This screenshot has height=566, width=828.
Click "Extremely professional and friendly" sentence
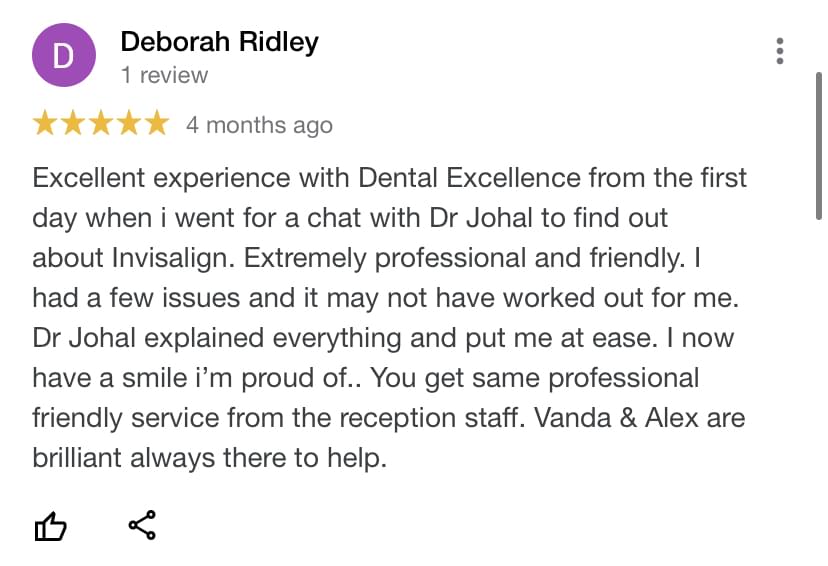point(464,258)
